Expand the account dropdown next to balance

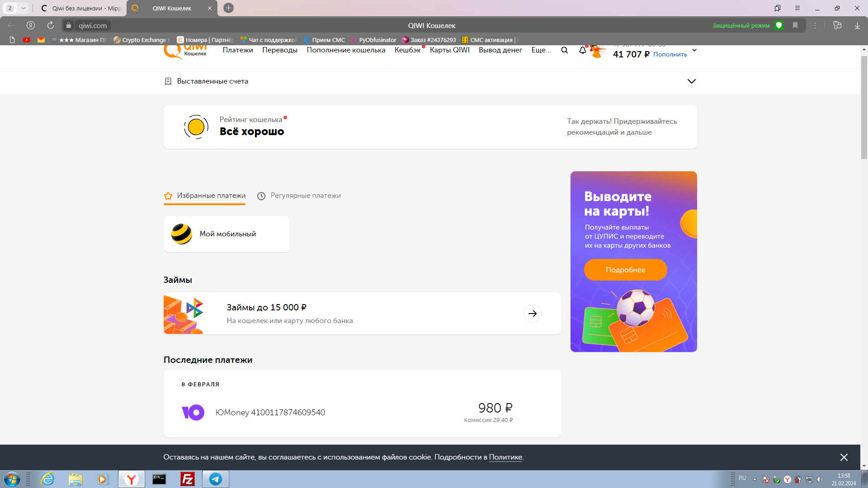[x=694, y=50]
